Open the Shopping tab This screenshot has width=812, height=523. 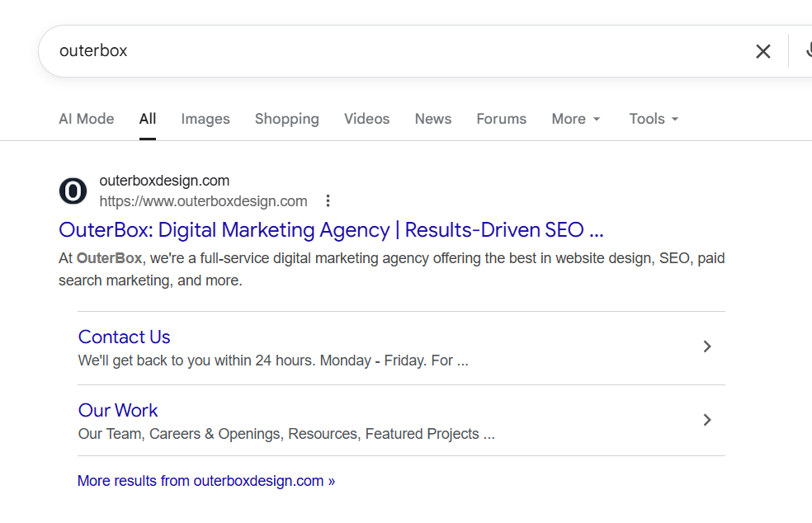(286, 119)
